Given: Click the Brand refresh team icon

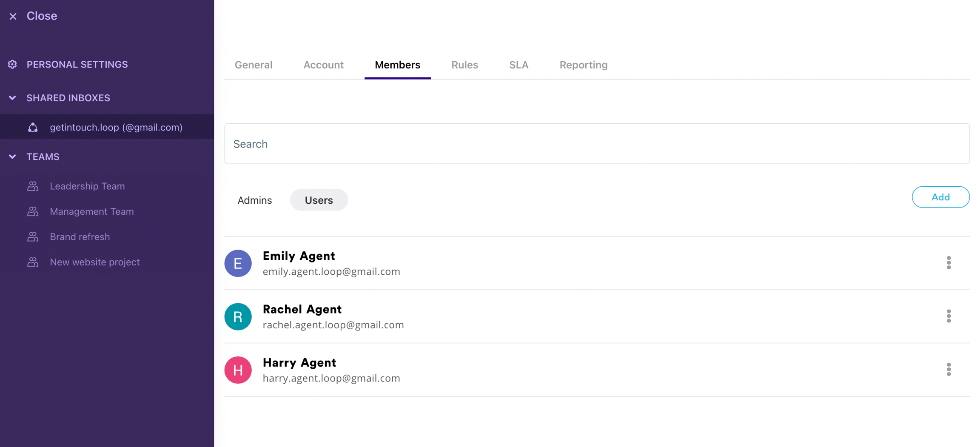Looking at the screenshot, I should [x=33, y=237].
